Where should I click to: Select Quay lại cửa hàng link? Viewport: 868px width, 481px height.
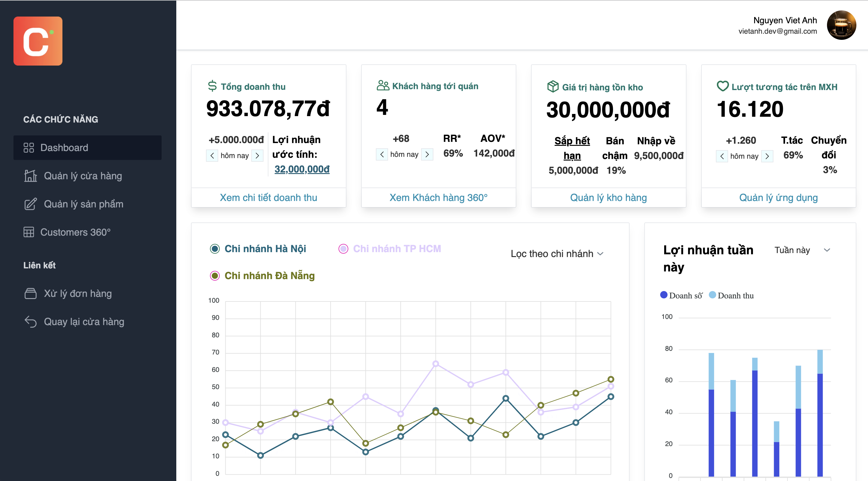click(88, 321)
